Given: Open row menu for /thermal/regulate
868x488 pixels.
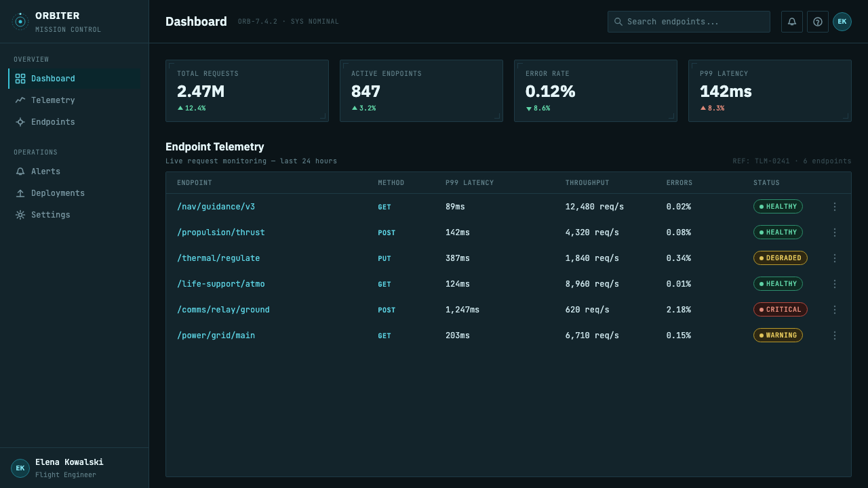Looking at the screenshot, I should point(835,258).
